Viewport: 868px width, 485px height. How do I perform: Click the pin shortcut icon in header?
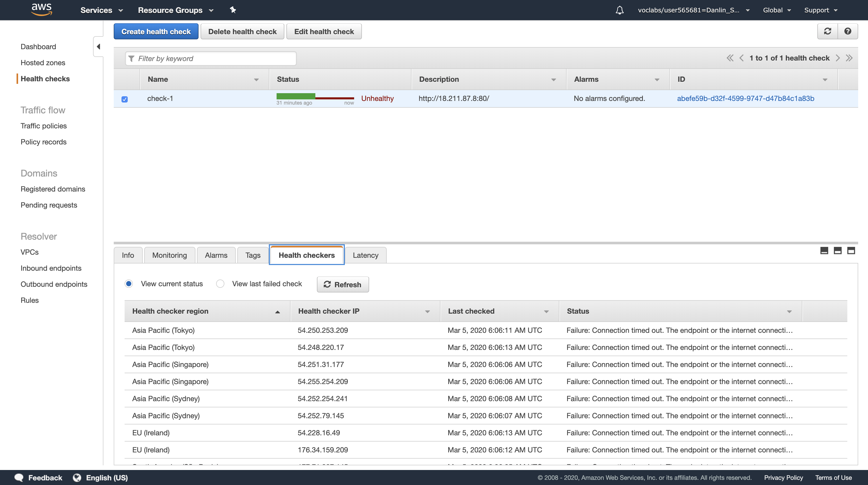coord(233,10)
